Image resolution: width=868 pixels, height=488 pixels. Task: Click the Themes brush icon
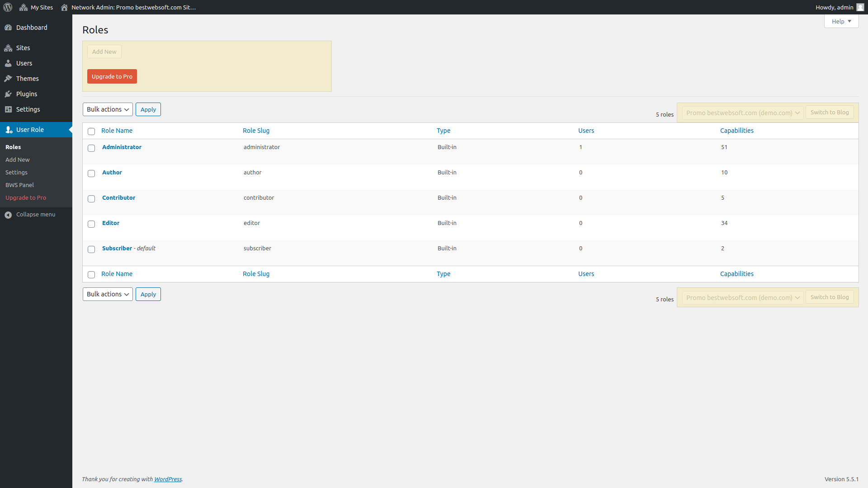(8, 79)
